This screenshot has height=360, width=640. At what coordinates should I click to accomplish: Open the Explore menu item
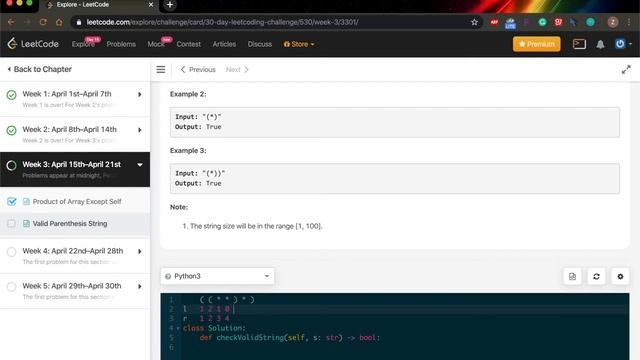coord(83,44)
